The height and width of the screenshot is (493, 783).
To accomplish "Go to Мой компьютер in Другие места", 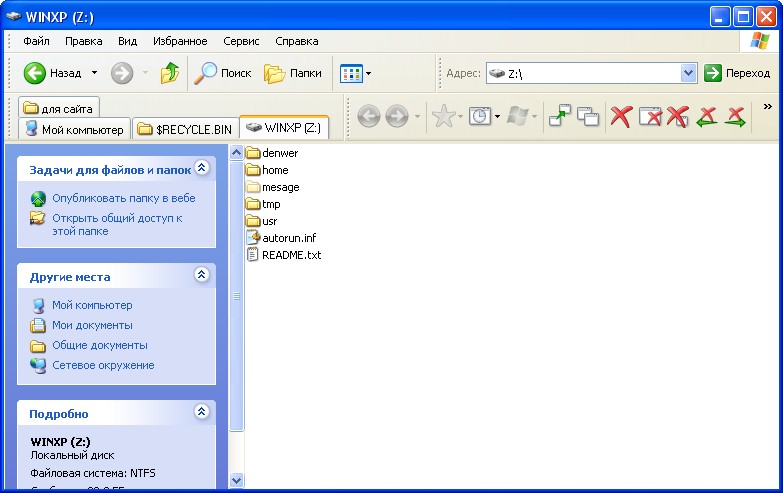I will pyautogui.click(x=92, y=305).
